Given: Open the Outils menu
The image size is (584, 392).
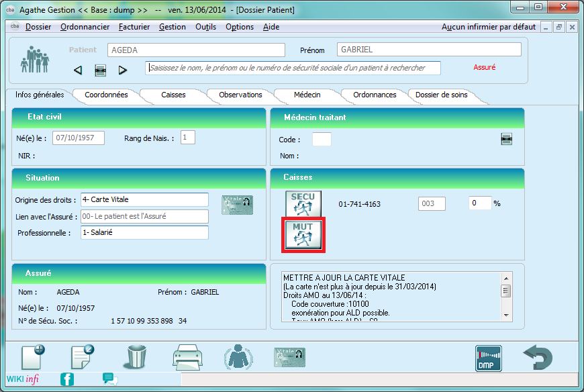Looking at the screenshot, I should 205,27.
